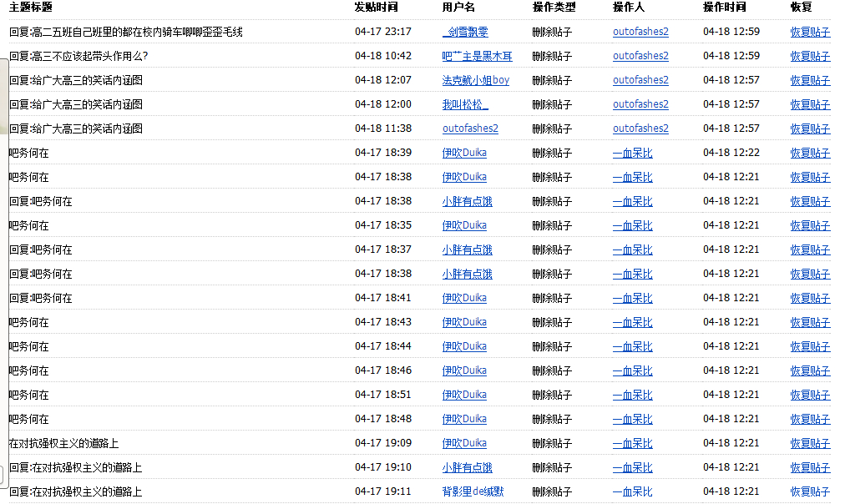845x504 pixels.
Task: Restore the post by 背影里de缄默
Action: point(810,491)
